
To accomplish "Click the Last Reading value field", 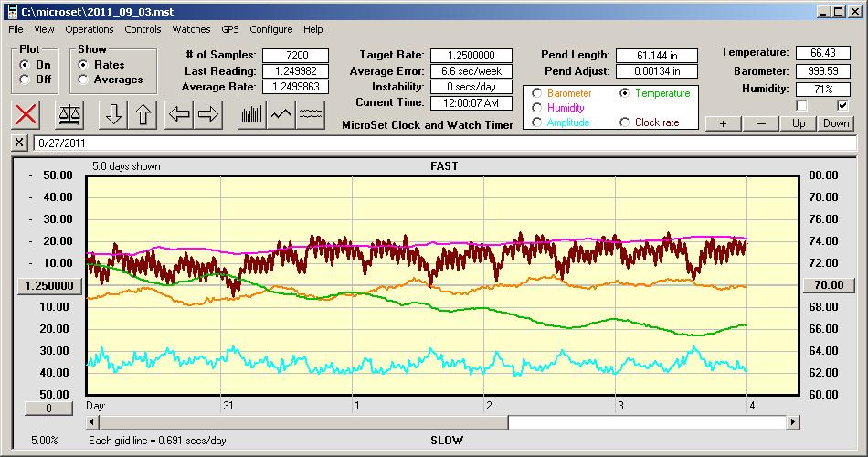I will [296, 71].
